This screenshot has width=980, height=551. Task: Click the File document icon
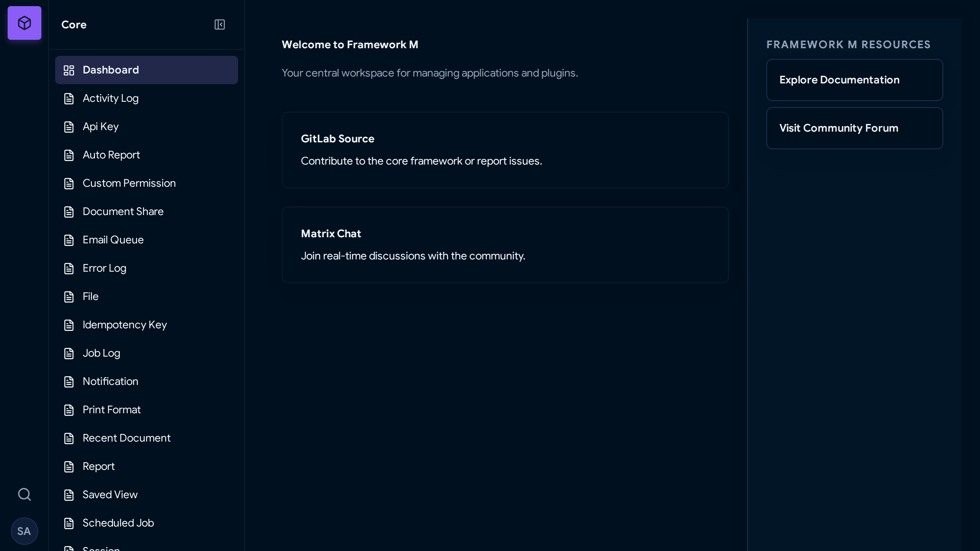[69, 297]
